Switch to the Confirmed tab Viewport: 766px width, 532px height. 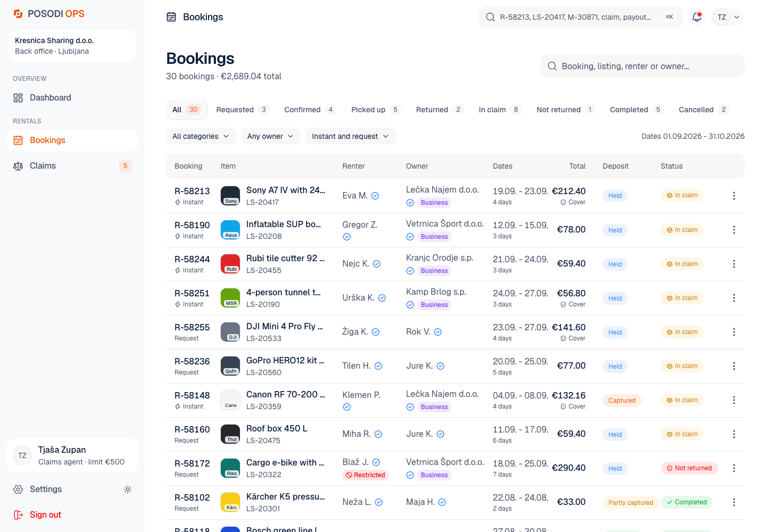(310, 110)
